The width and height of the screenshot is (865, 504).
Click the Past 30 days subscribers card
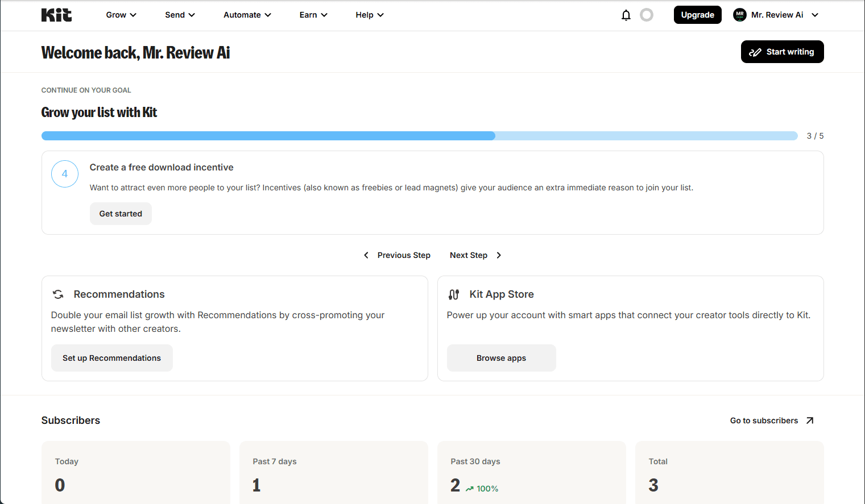click(532, 472)
